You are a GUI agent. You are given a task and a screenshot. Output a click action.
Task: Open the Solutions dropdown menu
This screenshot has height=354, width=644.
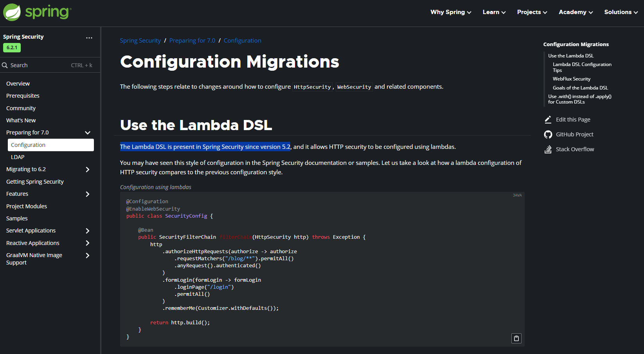(621, 12)
